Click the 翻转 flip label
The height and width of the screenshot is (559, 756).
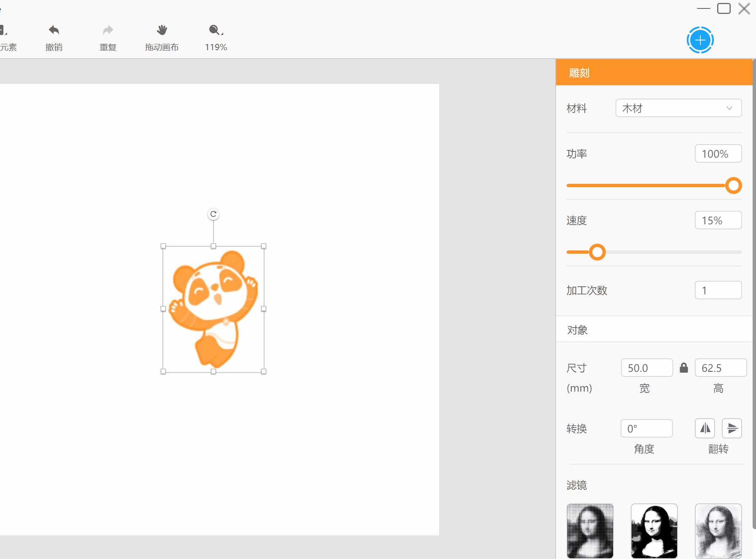pyautogui.click(x=718, y=449)
